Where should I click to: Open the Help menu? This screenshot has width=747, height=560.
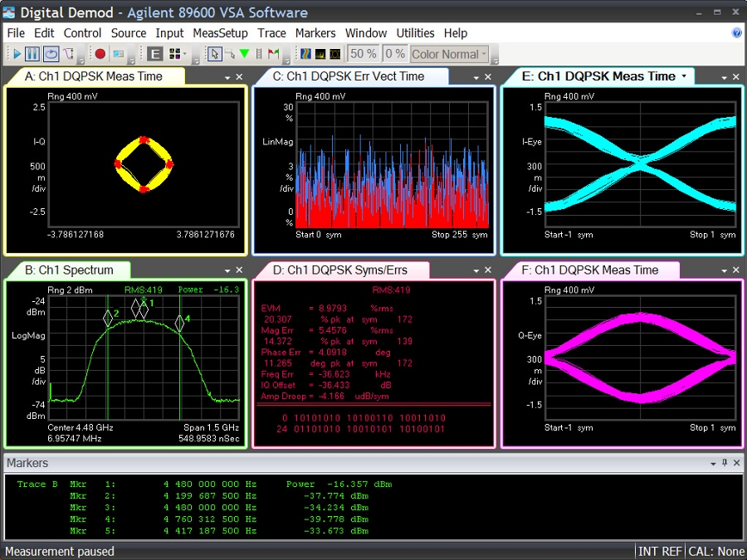(456, 33)
